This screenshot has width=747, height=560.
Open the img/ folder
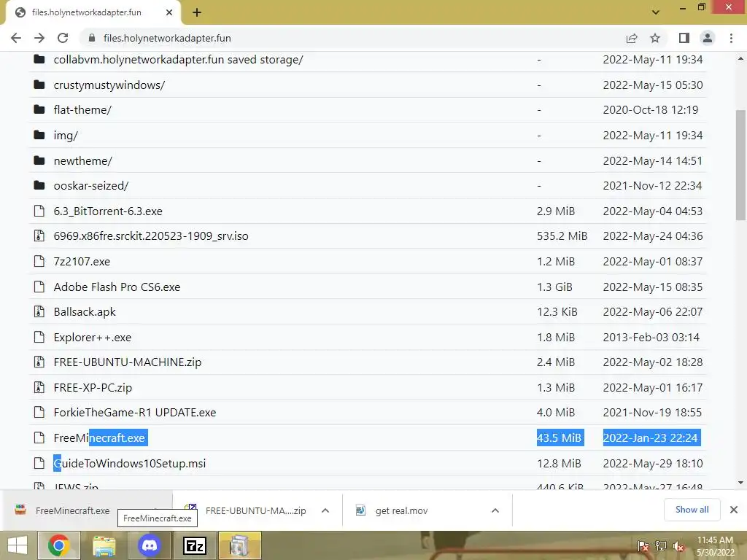(x=66, y=135)
